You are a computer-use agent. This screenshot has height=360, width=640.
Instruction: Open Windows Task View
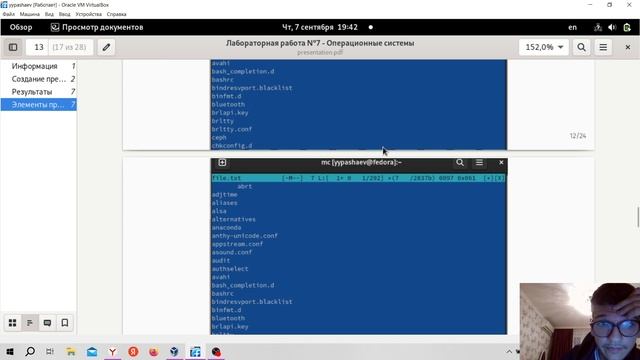pos(50,352)
